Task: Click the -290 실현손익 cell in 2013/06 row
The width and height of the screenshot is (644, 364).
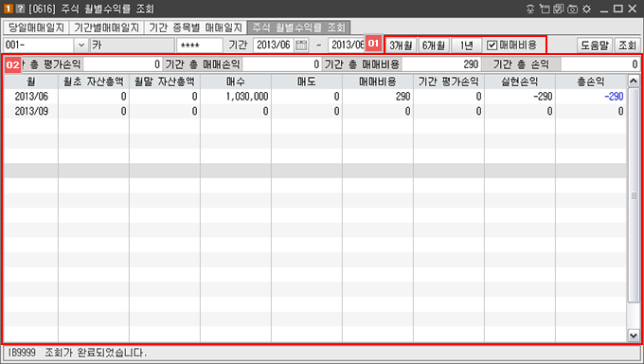Action: coord(520,97)
